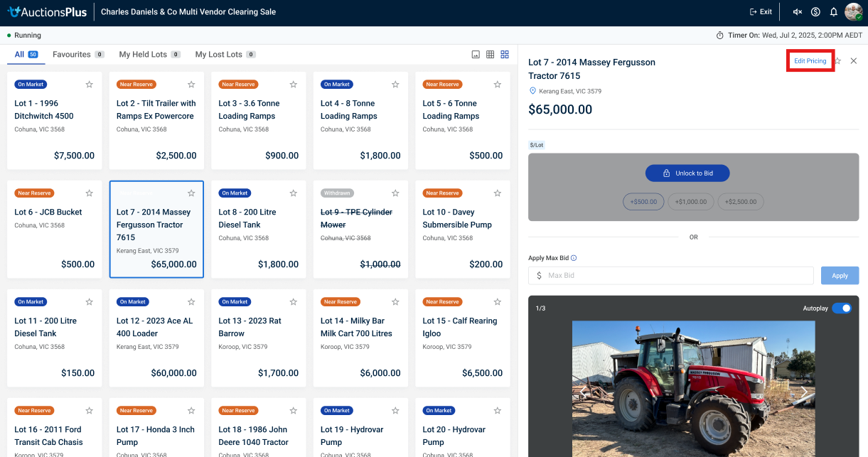The width and height of the screenshot is (868, 457).
Task: Close the Lot 7 detail panel
Action: tap(854, 61)
